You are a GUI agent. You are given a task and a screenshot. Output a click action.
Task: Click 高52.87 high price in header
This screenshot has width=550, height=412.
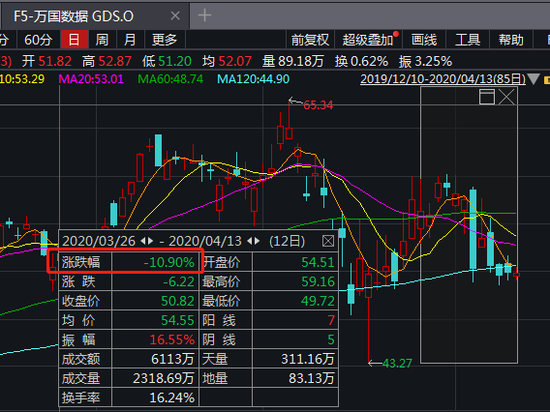coord(107,61)
